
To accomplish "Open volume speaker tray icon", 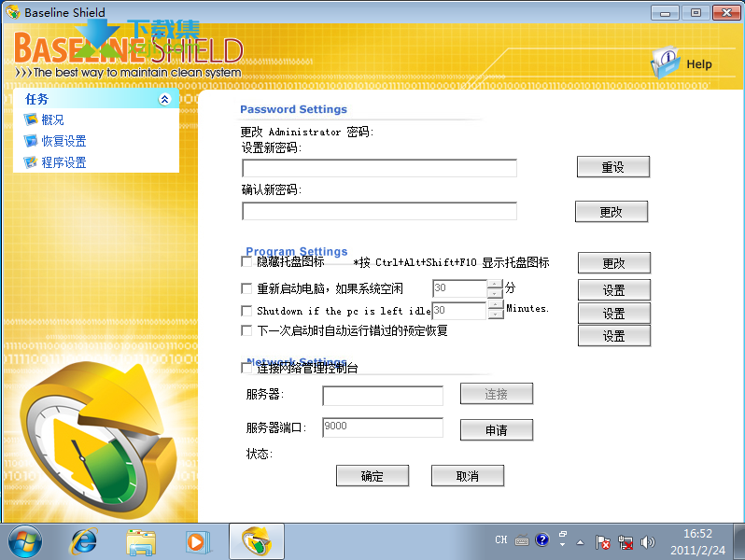I will (x=647, y=542).
